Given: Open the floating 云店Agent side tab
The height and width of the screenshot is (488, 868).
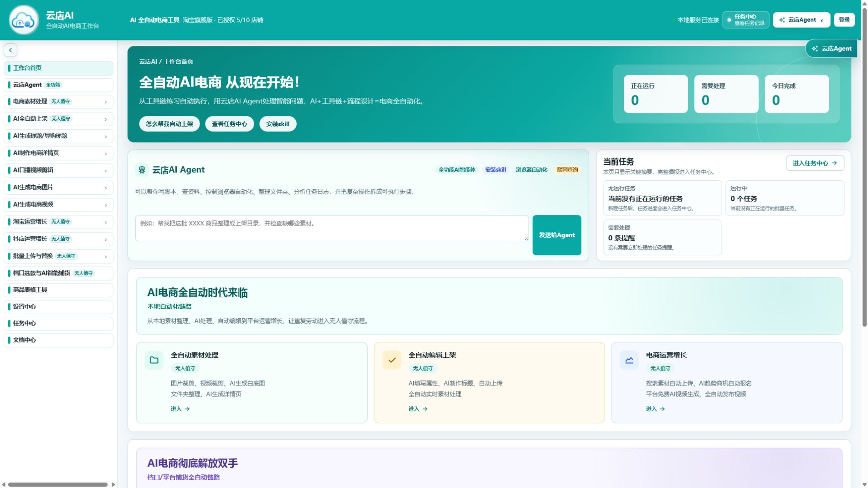Looking at the screenshot, I should [x=831, y=49].
